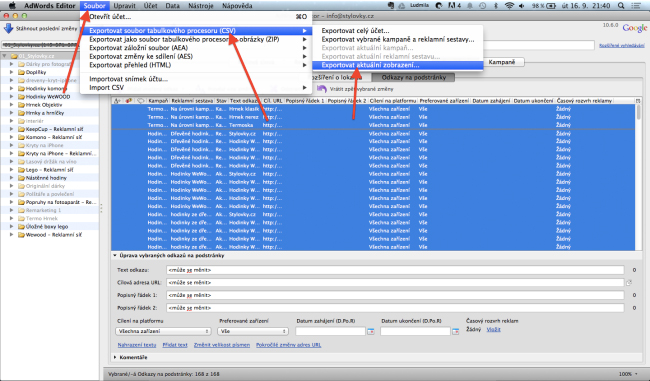Viewport: 650px width, 381px height.
Task: Open the Soubor menu
Action: click(x=95, y=6)
